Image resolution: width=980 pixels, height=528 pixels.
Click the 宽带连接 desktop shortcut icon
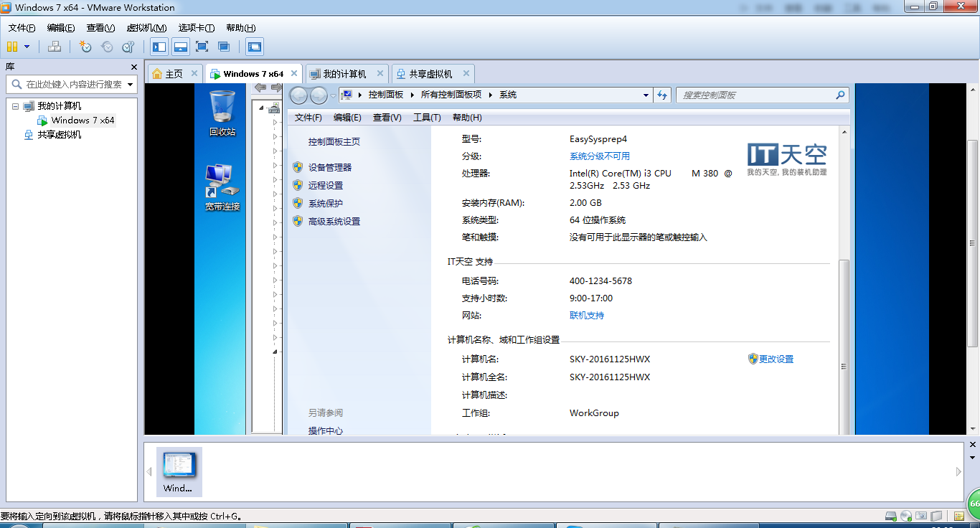point(222,188)
